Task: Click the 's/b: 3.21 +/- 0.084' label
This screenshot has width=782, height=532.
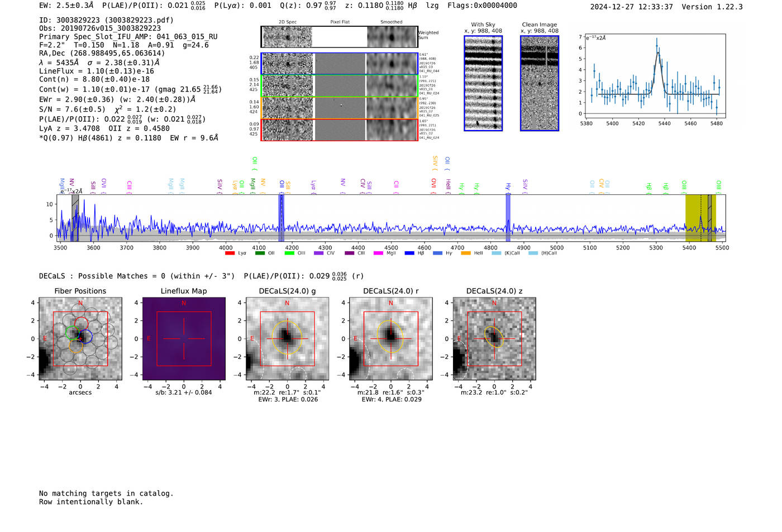Action: click(x=184, y=392)
